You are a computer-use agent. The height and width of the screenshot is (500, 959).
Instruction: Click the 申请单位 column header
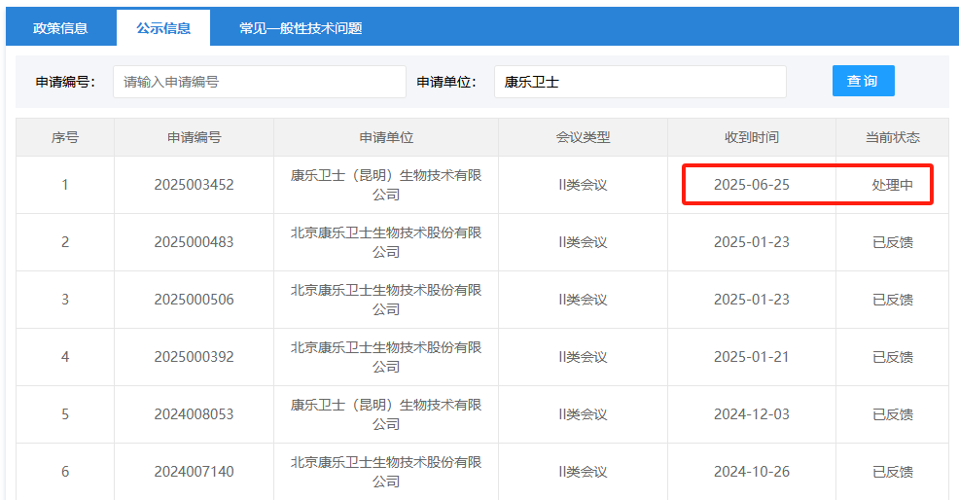(386, 138)
